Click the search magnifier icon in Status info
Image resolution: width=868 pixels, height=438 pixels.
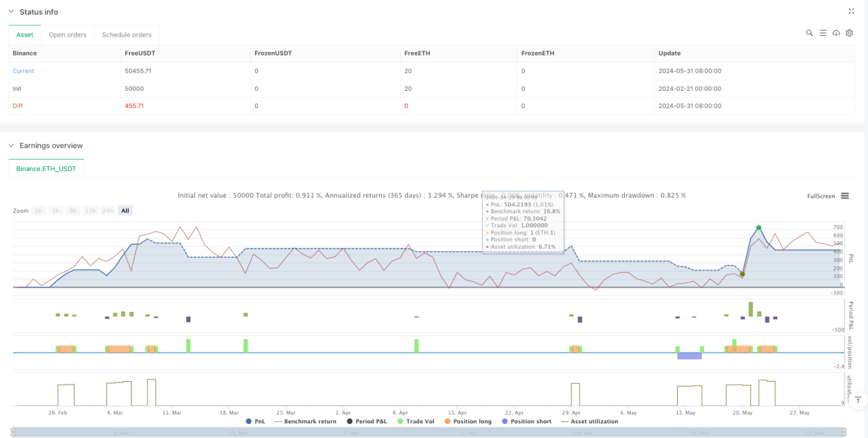pyautogui.click(x=809, y=33)
